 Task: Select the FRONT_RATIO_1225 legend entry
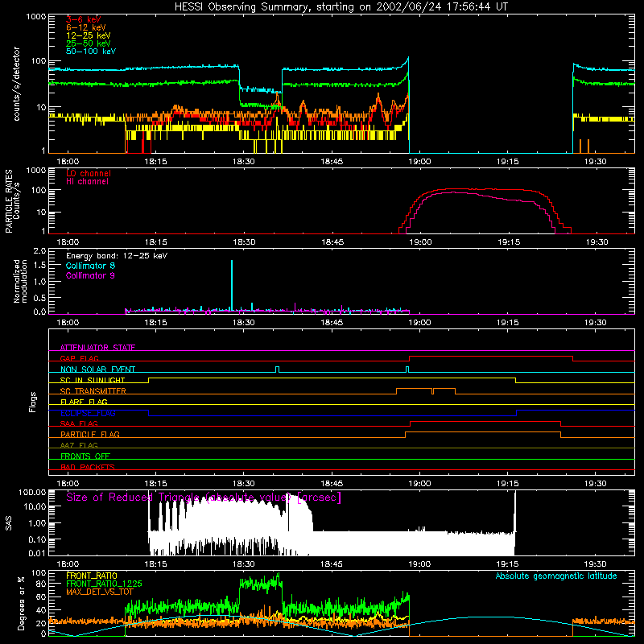(x=104, y=584)
